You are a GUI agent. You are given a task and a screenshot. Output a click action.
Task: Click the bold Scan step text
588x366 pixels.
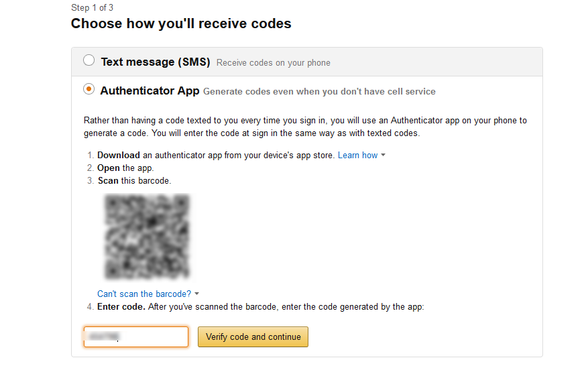108,180
